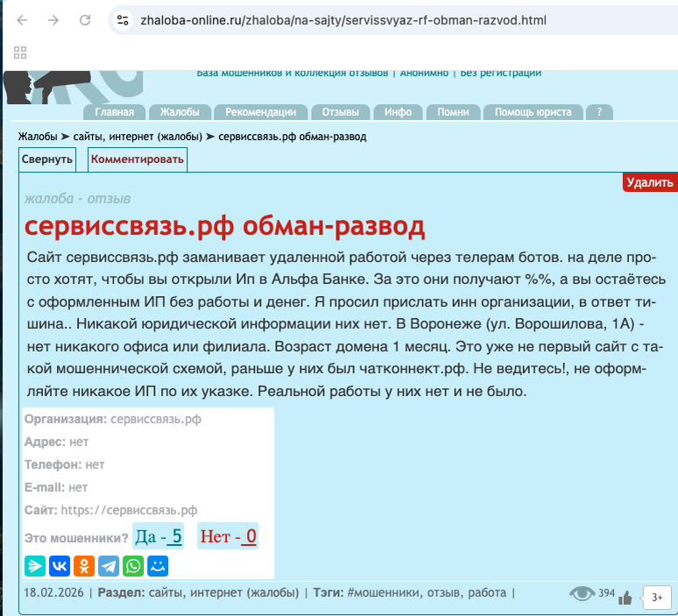Click the База мошенников и коллекция отзывов link
678x616 pixels.
tap(293, 74)
